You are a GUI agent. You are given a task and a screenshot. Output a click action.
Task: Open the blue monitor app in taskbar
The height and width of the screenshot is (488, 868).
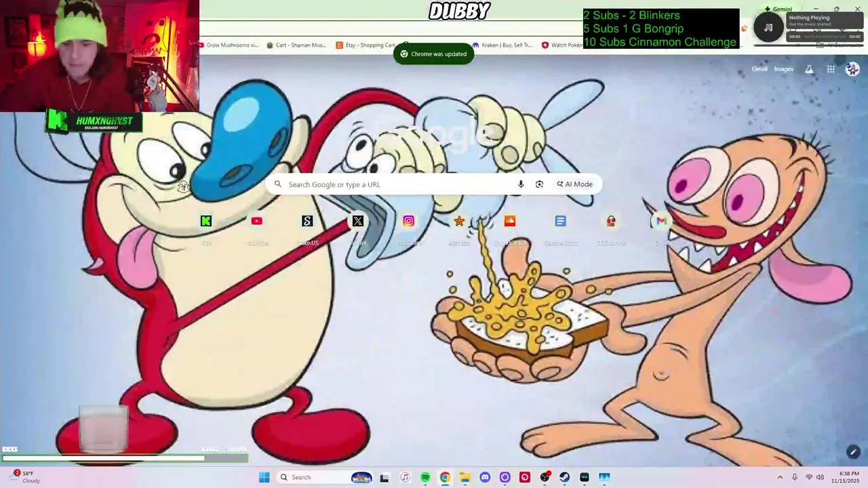click(604, 477)
